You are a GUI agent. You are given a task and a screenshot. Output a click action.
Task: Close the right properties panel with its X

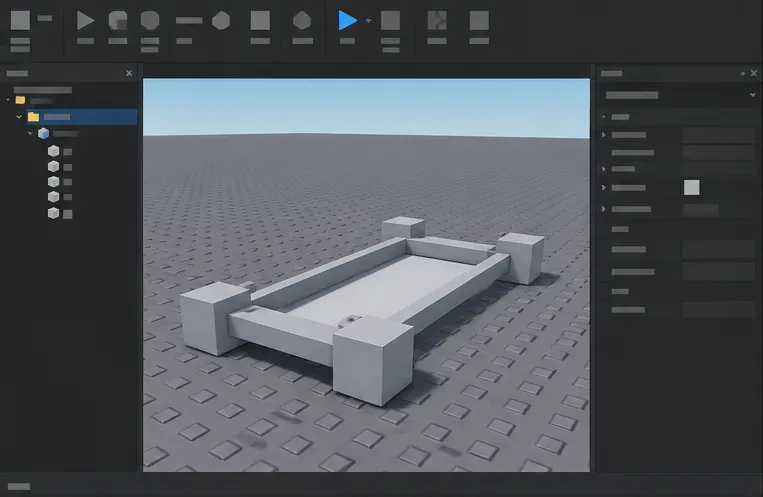(x=754, y=73)
